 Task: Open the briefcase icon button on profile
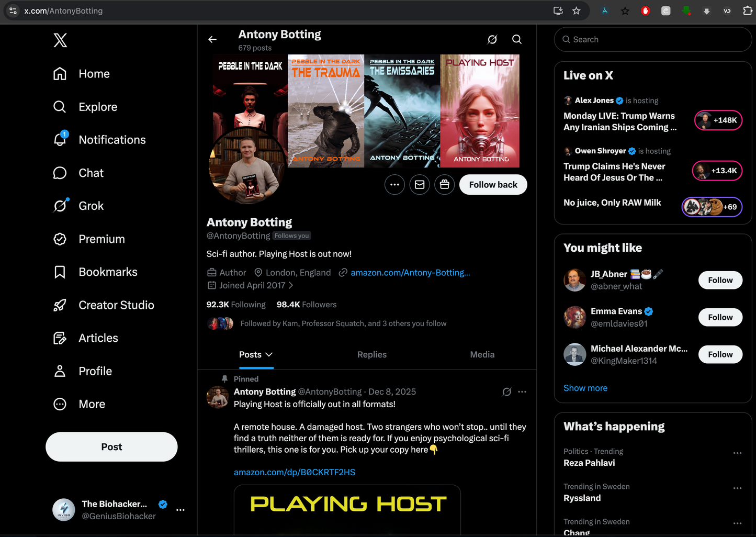coord(445,185)
